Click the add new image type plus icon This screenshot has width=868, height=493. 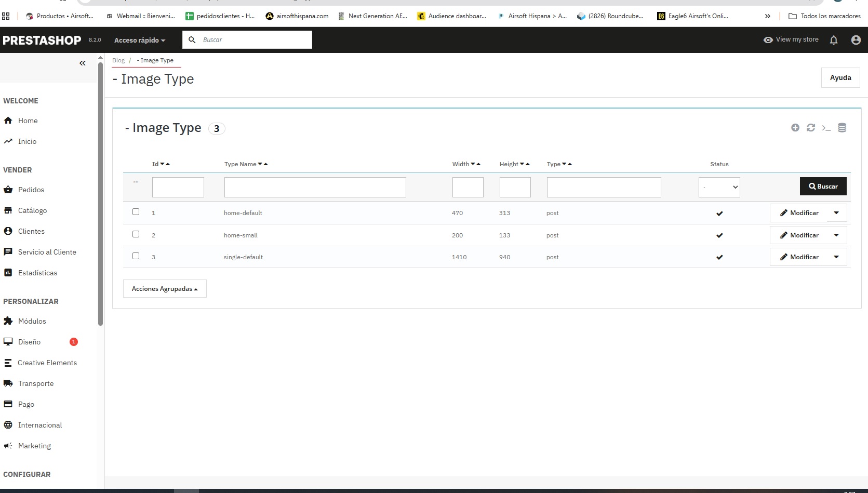[795, 128]
